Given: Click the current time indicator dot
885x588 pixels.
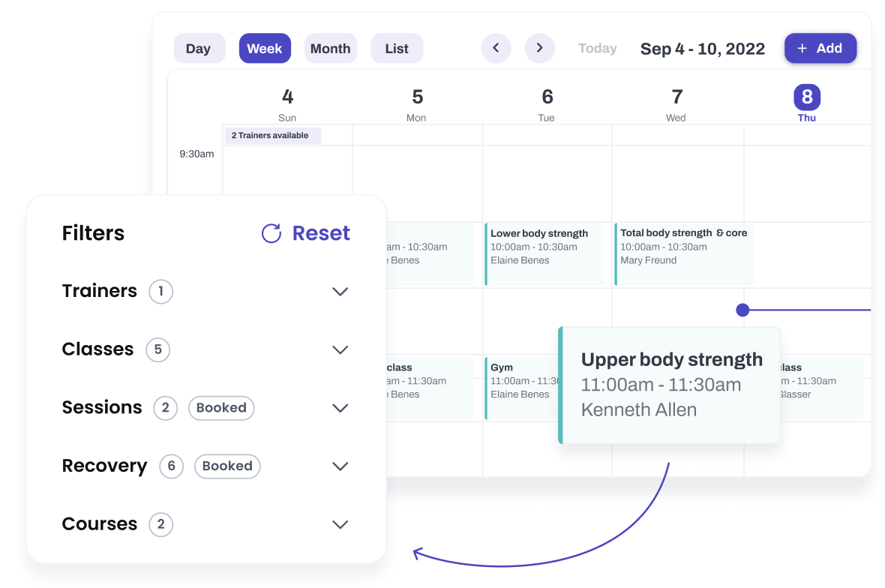Looking at the screenshot, I should tap(742, 310).
